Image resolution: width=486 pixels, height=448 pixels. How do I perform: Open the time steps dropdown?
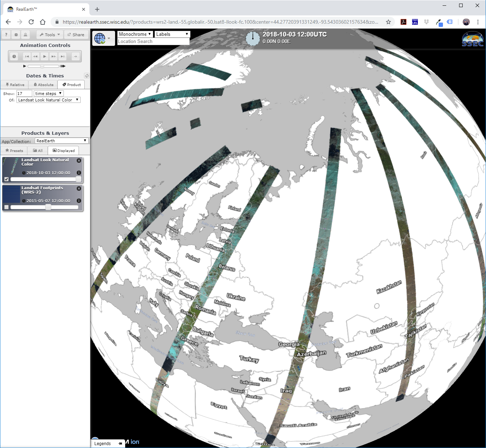coord(48,94)
